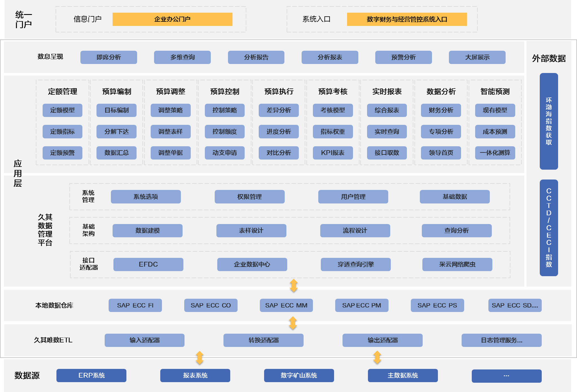Select the 一体化测算 block

click(x=495, y=153)
